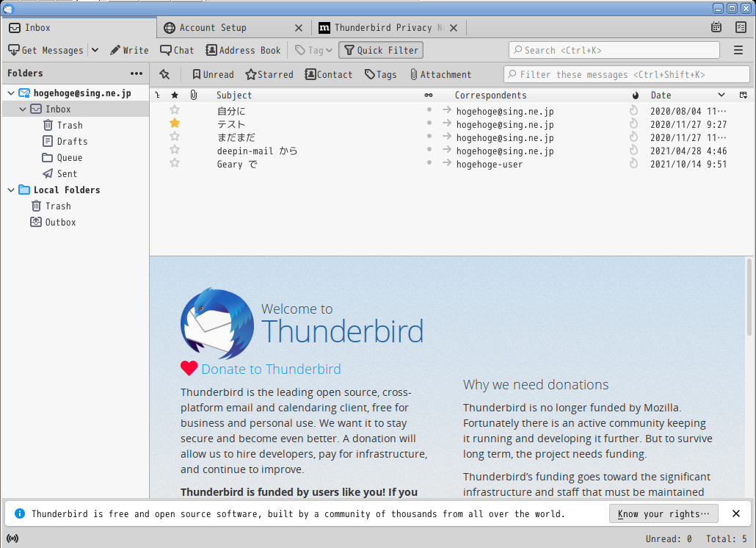Image resolution: width=756 pixels, height=548 pixels.
Task: Click the online status icon in status bar
Action: (x=12, y=538)
